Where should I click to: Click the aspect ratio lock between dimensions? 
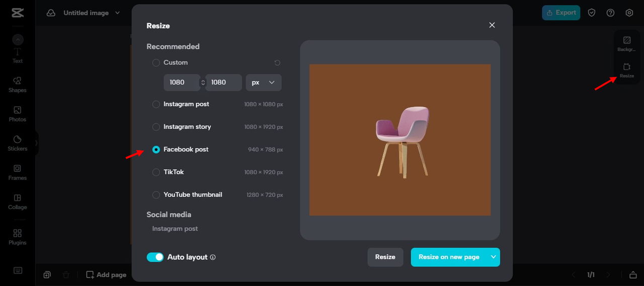click(x=203, y=83)
